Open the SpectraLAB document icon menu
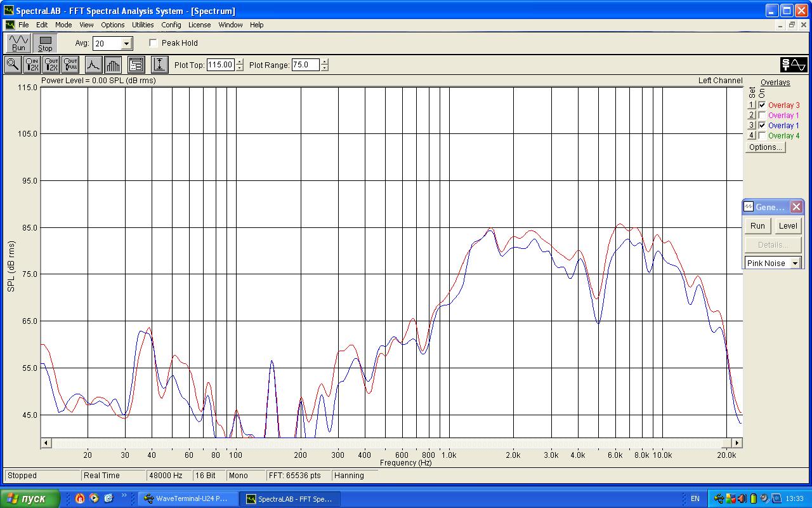 click(x=10, y=25)
